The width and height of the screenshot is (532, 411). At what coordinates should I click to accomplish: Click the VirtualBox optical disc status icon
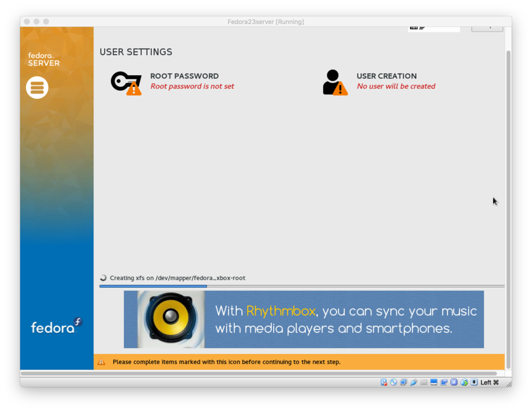click(393, 382)
